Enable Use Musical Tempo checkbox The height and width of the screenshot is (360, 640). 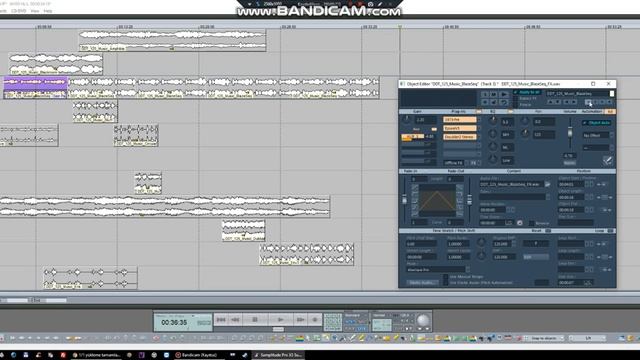pos(446,276)
